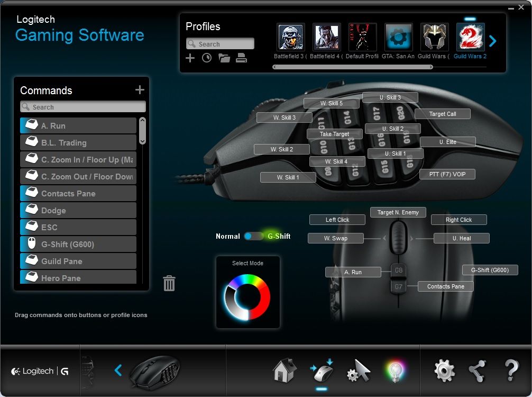Click the W. Swap assignment label
Screen dimensions: 532x397
tap(336, 238)
